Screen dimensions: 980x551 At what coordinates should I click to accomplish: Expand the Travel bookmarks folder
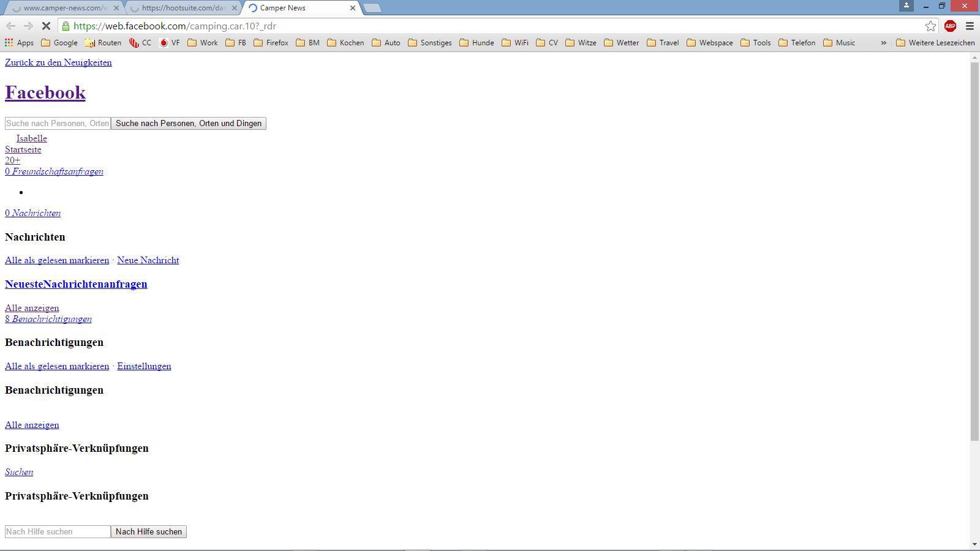(x=663, y=43)
